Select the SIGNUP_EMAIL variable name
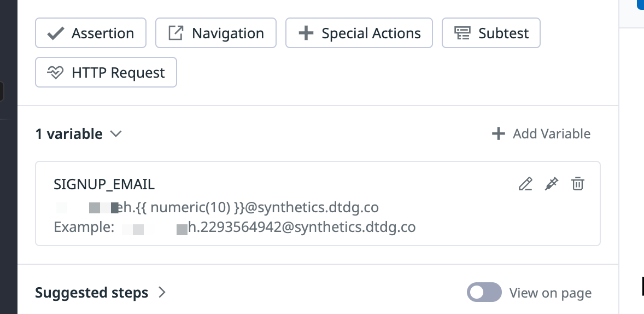The width and height of the screenshot is (644, 314). coord(104,184)
